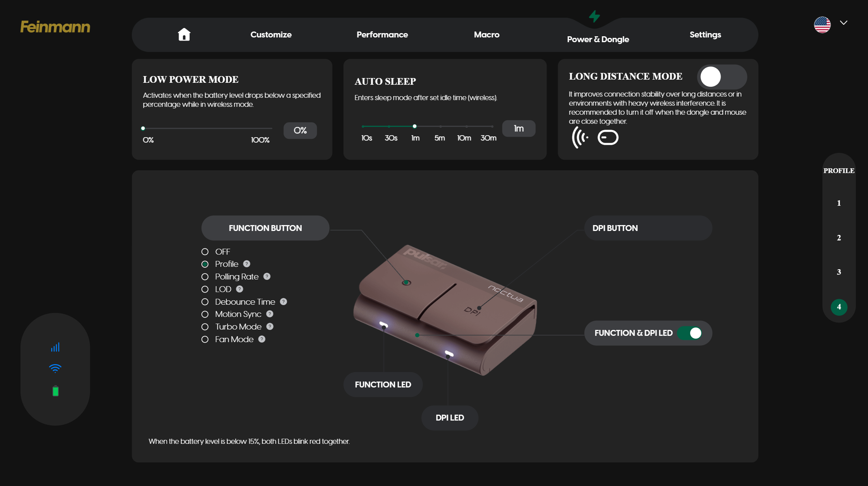Click the function button on dongle image
Image resolution: width=868 pixels, height=486 pixels.
[406, 283]
